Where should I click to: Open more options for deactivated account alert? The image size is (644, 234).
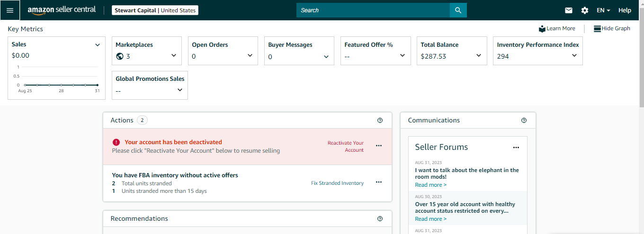tap(379, 146)
